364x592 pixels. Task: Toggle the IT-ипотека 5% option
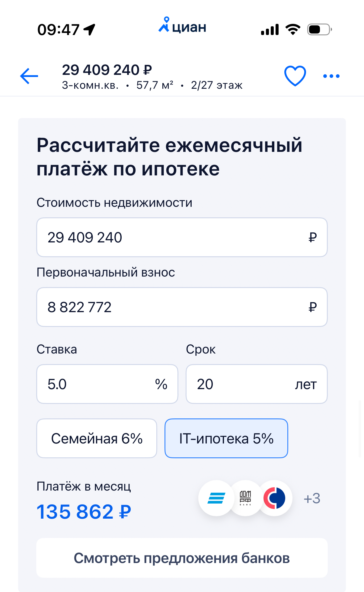226,438
